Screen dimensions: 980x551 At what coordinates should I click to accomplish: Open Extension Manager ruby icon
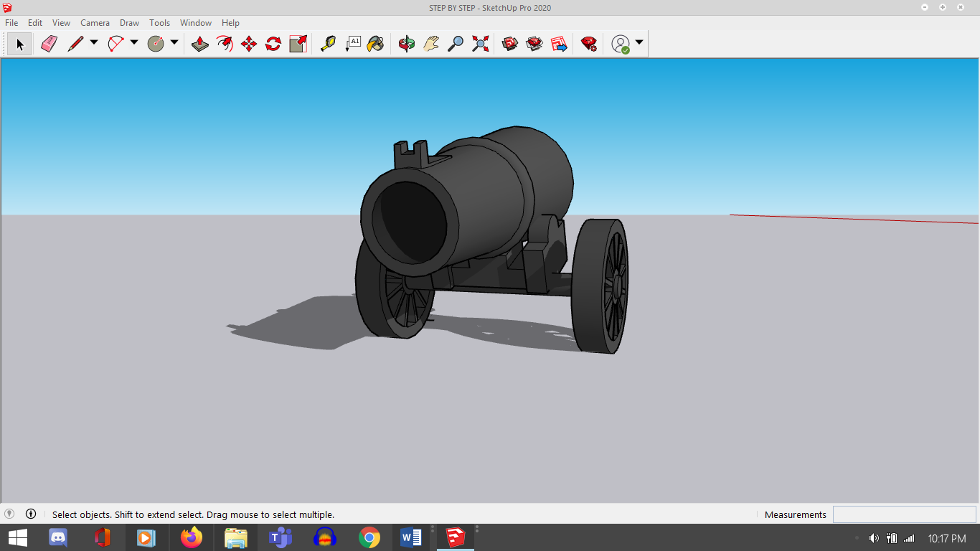(589, 44)
